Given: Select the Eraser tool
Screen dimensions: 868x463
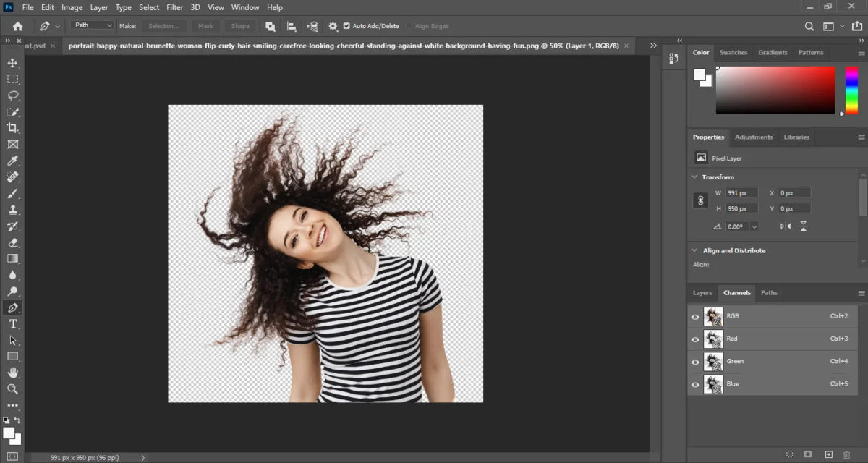Looking at the screenshot, I should pos(12,243).
